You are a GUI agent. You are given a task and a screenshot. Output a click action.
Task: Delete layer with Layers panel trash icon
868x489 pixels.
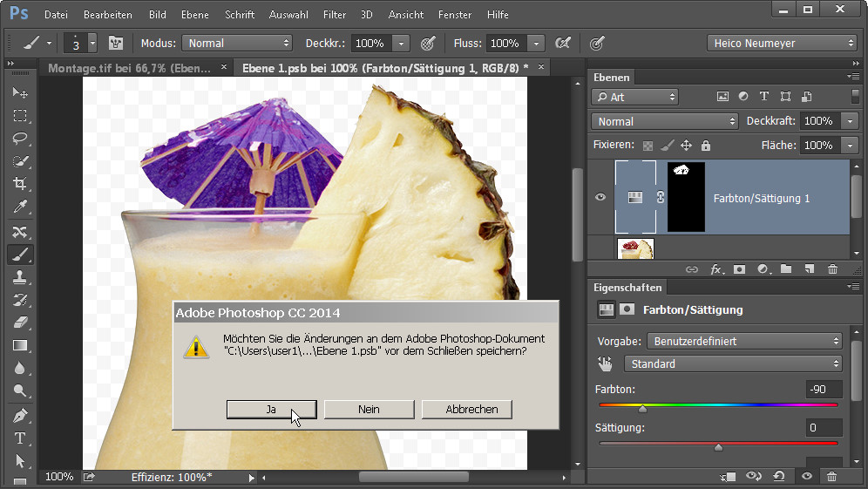click(832, 269)
